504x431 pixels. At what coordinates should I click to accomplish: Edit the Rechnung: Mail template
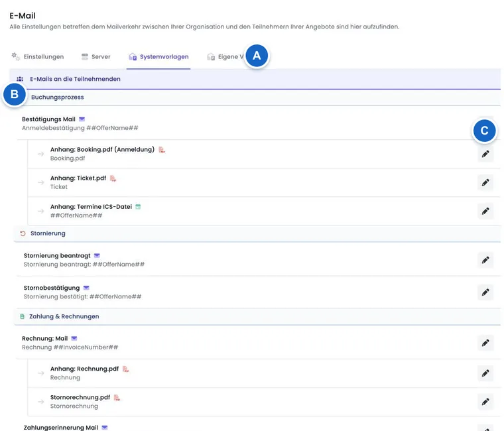[485, 343]
